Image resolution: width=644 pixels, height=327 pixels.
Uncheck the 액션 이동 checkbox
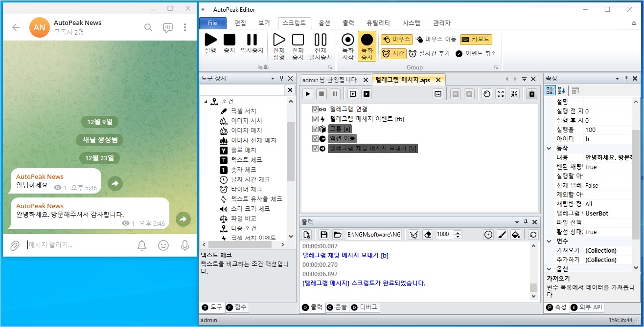pyautogui.click(x=315, y=138)
